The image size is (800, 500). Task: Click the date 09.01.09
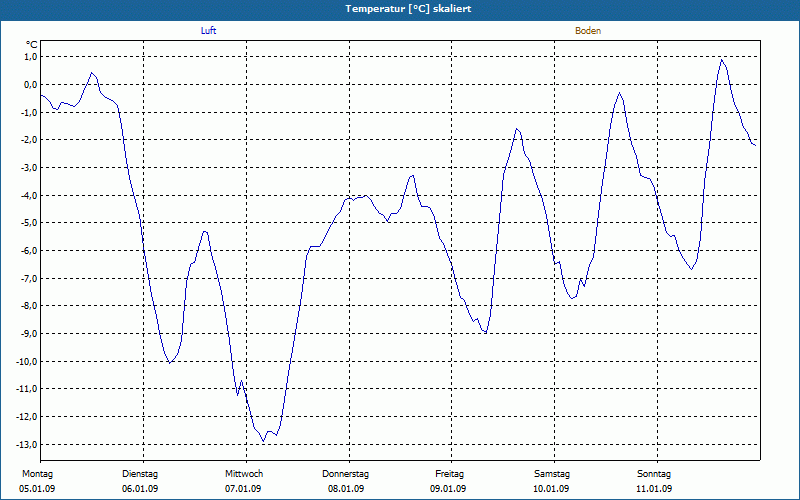tap(448, 489)
